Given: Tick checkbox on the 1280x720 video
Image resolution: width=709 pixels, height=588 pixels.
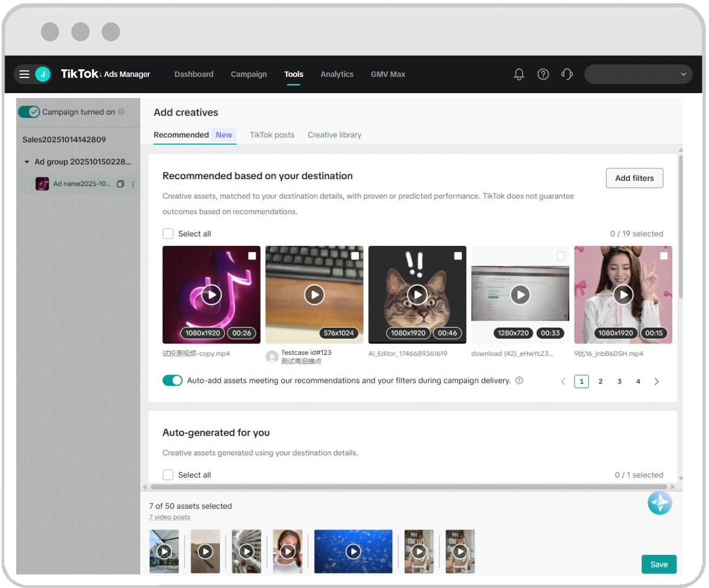Looking at the screenshot, I should [x=561, y=256].
